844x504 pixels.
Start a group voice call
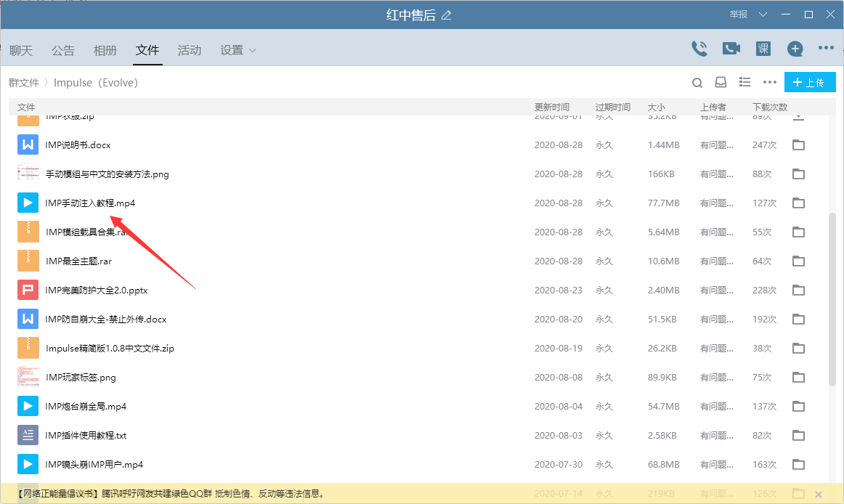[699, 49]
